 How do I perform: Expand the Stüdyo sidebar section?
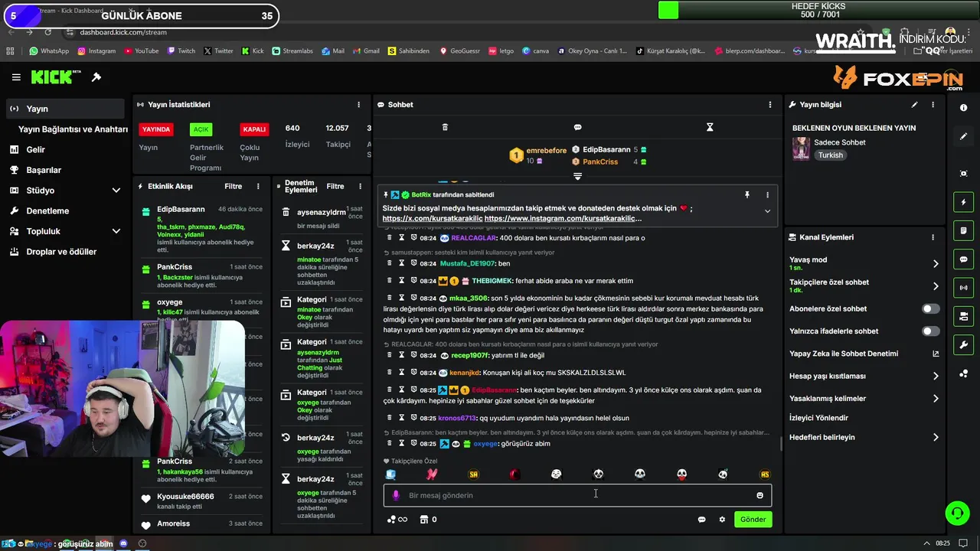[x=116, y=191]
